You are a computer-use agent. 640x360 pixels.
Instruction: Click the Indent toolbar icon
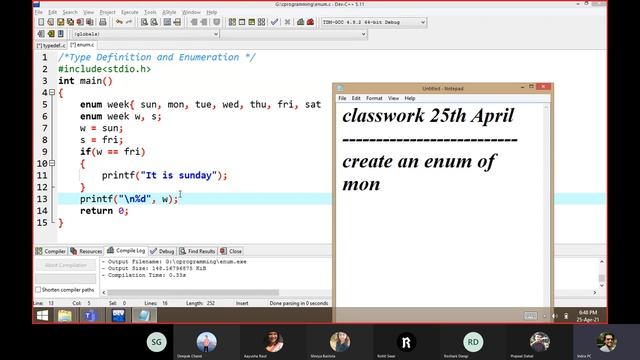tap(194, 22)
